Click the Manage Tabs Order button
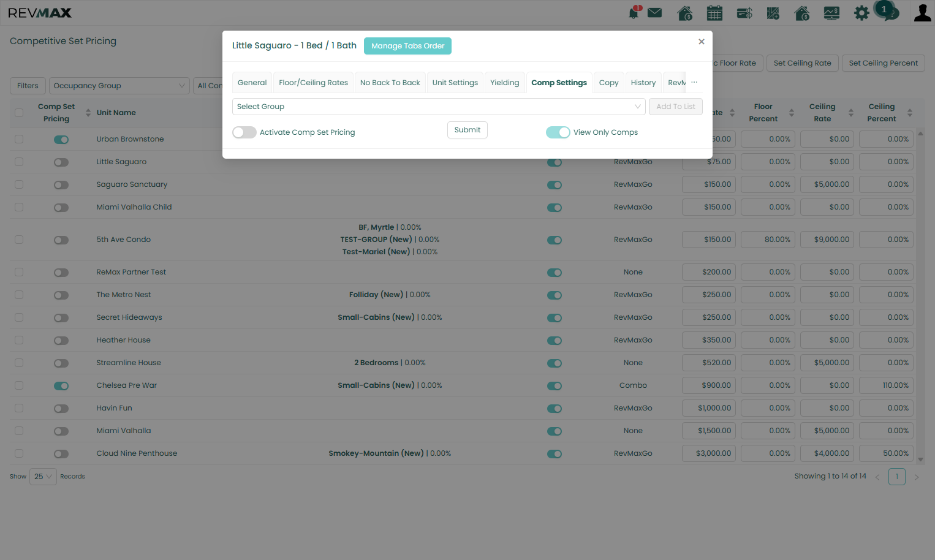 pyautogui.click(x=407, y=46)
